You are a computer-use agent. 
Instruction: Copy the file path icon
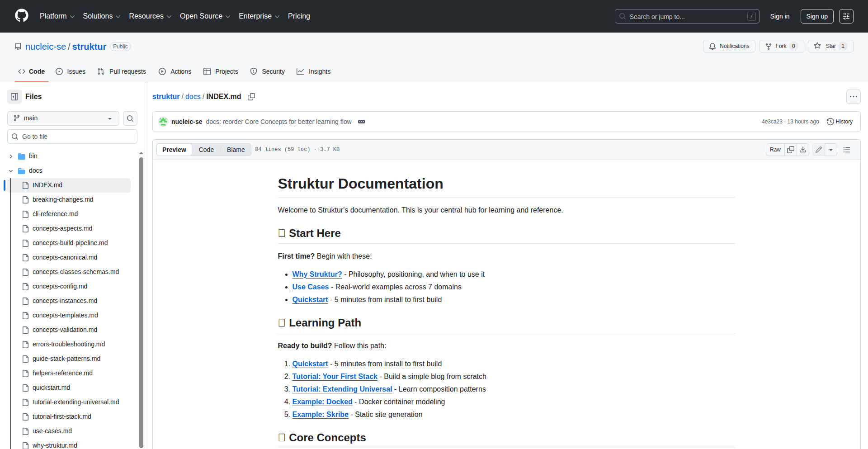[x=251, y=97]
